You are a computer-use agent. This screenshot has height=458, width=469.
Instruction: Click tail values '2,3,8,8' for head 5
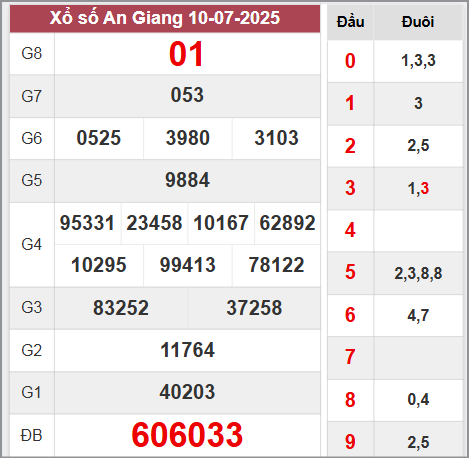tap(418, 273)
